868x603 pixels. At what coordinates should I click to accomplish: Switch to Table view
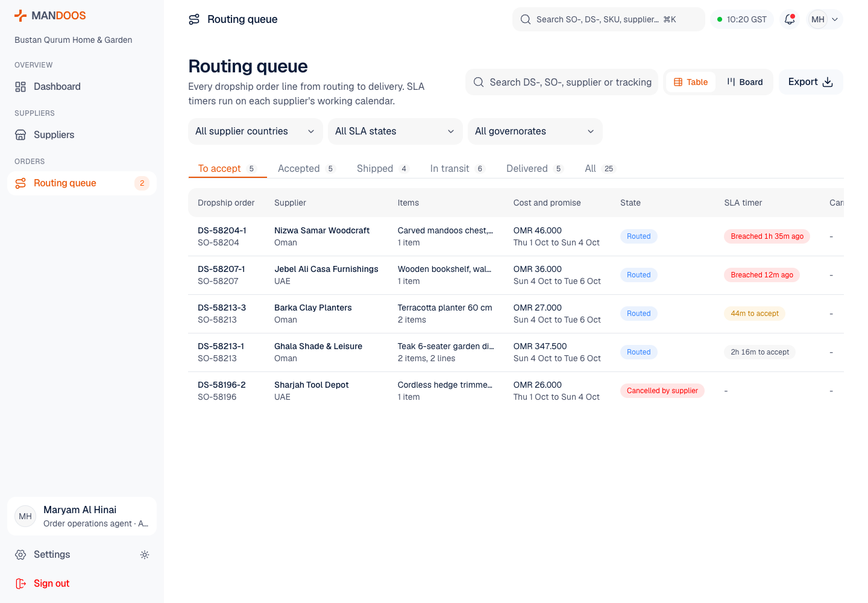(691, 82)
